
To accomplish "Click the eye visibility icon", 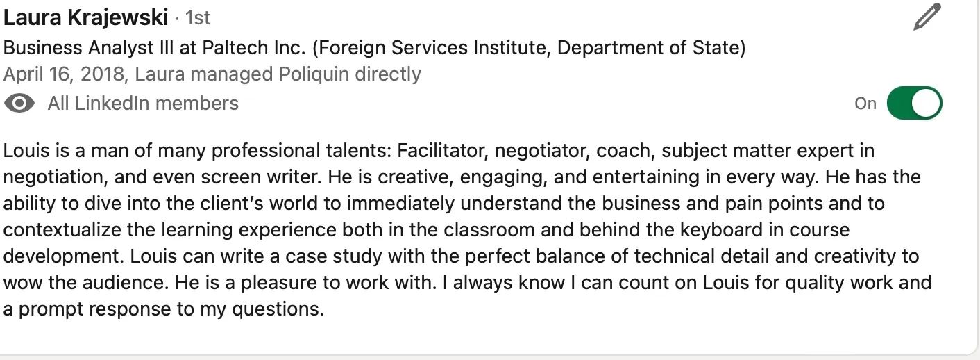I will 19,104.
